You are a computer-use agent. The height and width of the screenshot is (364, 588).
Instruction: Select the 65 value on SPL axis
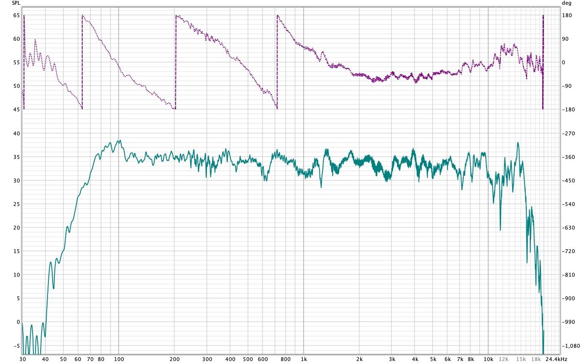17,15
